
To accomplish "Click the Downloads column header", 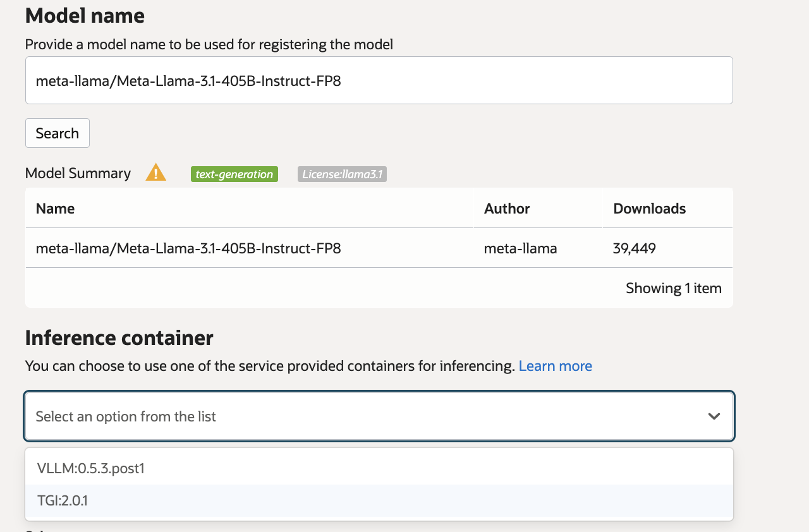I will pos(649,209).
